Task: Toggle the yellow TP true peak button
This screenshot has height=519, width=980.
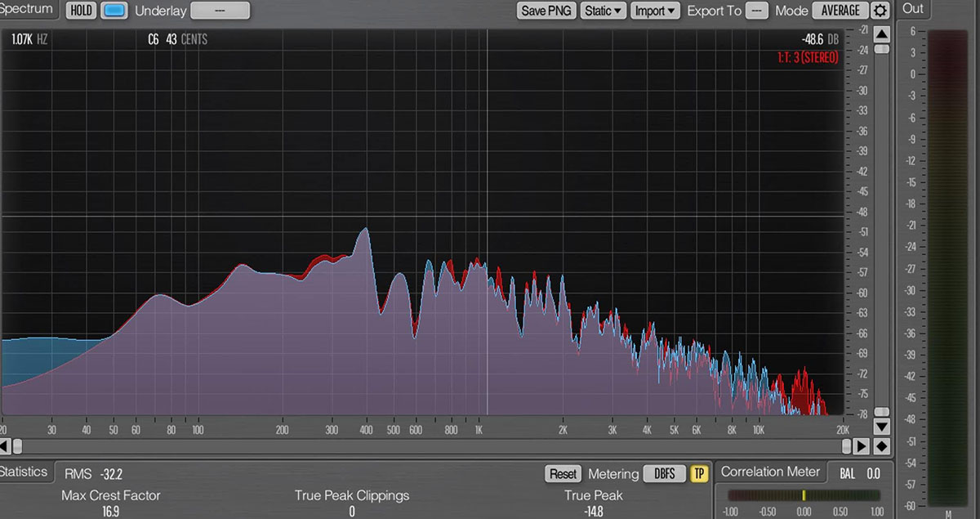Action: [699, 474]
